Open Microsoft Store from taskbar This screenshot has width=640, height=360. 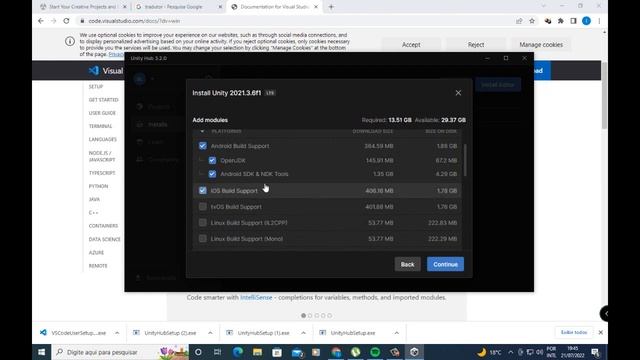tap(277, 352)
